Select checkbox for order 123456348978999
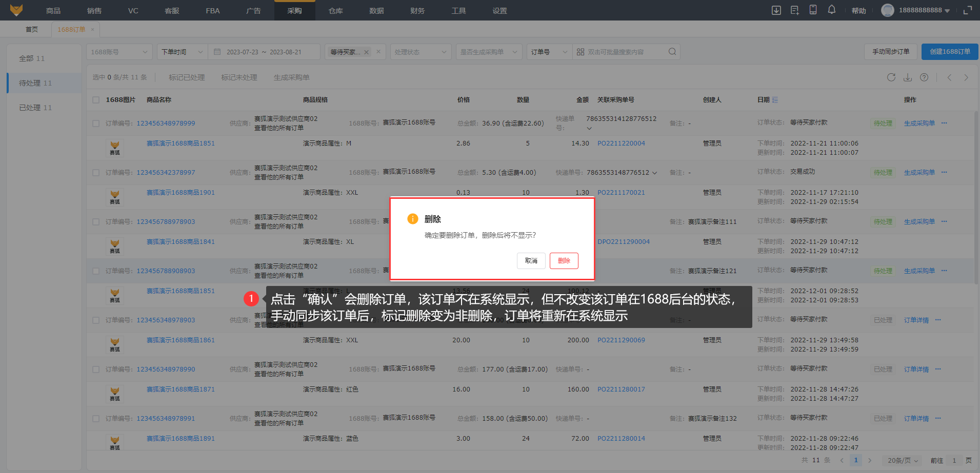The image size is (980, 473). [96, 124]
